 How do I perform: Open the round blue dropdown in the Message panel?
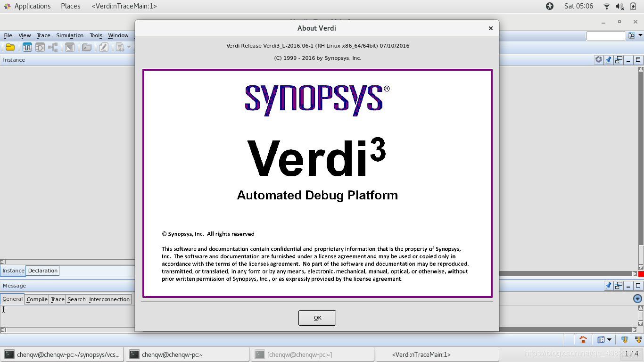pyautogui.click(x=637, y=299)
